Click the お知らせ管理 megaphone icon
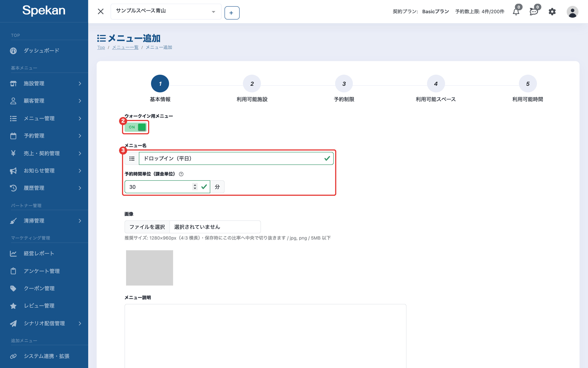588x368 pixels. coord(13,171)
